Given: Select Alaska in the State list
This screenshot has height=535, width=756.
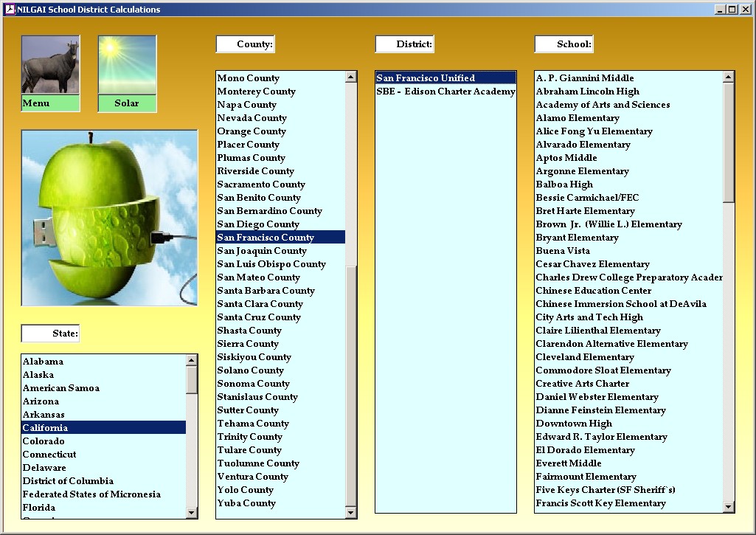Looking at the screenshot, I should coord(38,375).
